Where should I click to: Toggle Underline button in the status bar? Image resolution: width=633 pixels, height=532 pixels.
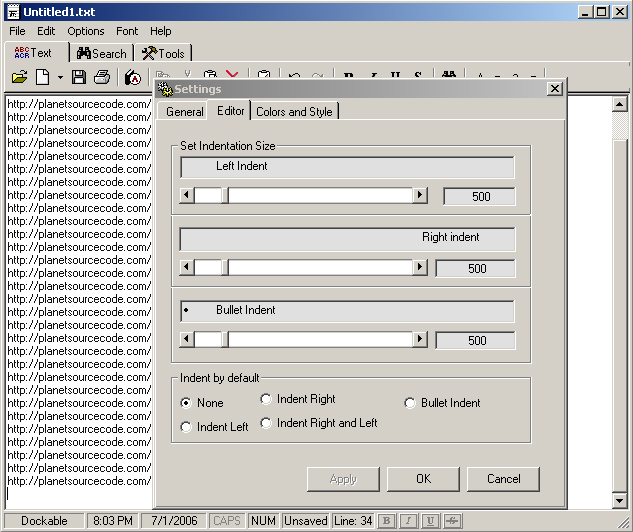(x=430, y=521)
